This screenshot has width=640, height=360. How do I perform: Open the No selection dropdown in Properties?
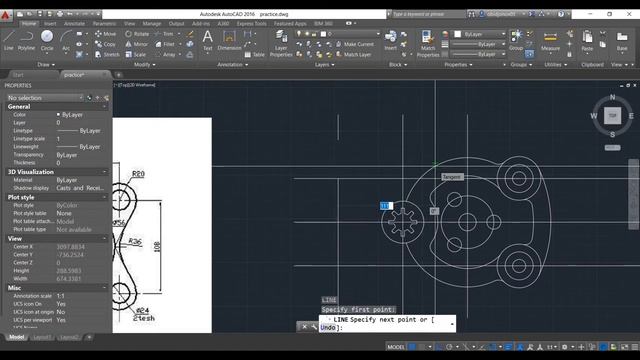[45, 98]
